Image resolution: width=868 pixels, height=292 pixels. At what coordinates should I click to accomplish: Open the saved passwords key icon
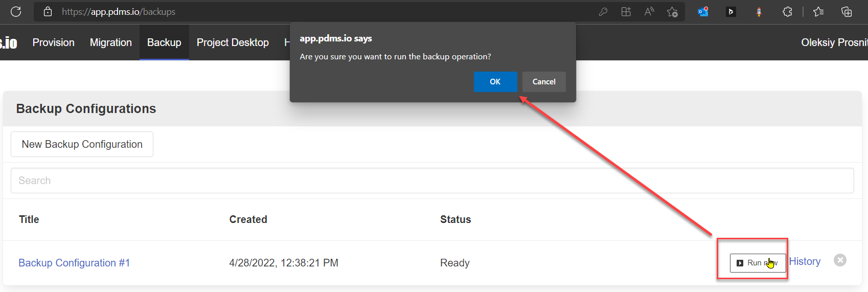coord(603,12)
